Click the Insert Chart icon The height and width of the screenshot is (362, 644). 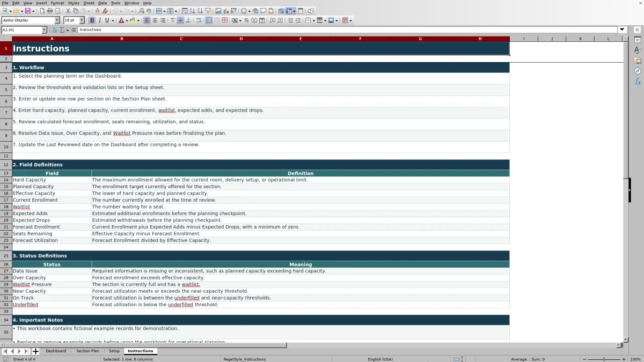225,11
